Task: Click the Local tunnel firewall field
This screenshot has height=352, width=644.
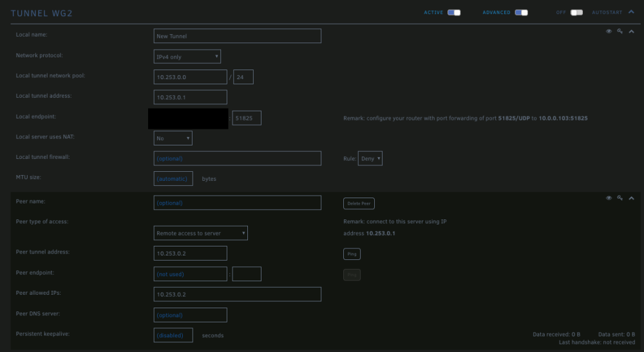Action: pyautogui.click(x=238, y=158)
